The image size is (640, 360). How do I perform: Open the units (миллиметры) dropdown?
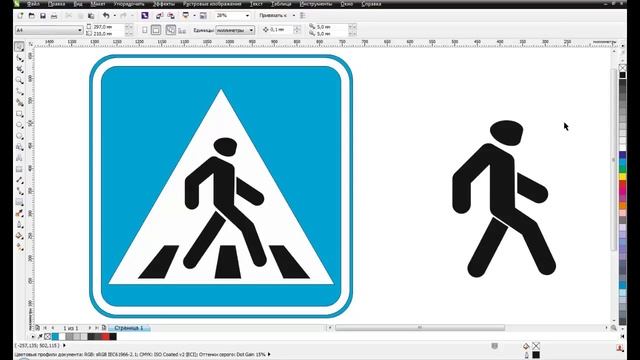251,30
